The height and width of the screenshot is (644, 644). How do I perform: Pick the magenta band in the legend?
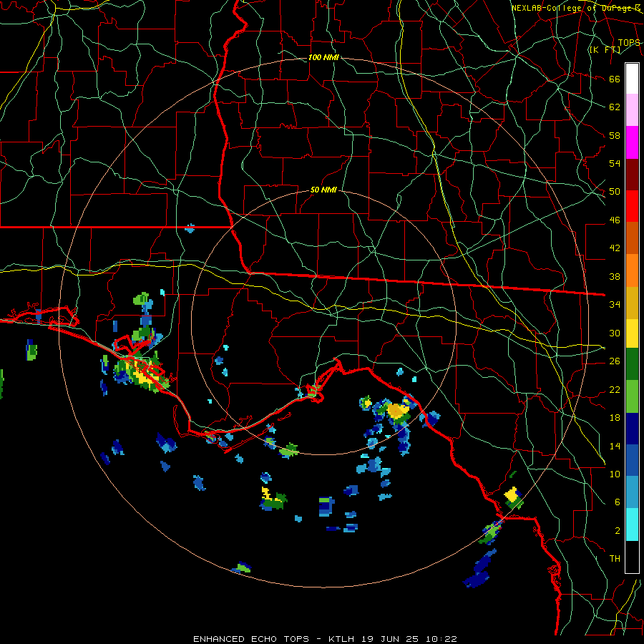coord(632,142)
